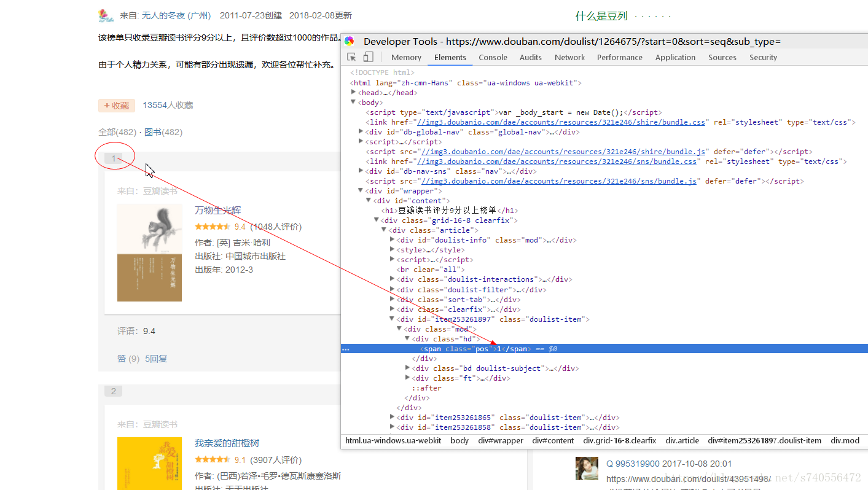Open the shire bundle.css link
The image size is (868, 490).
click(561, 122)
